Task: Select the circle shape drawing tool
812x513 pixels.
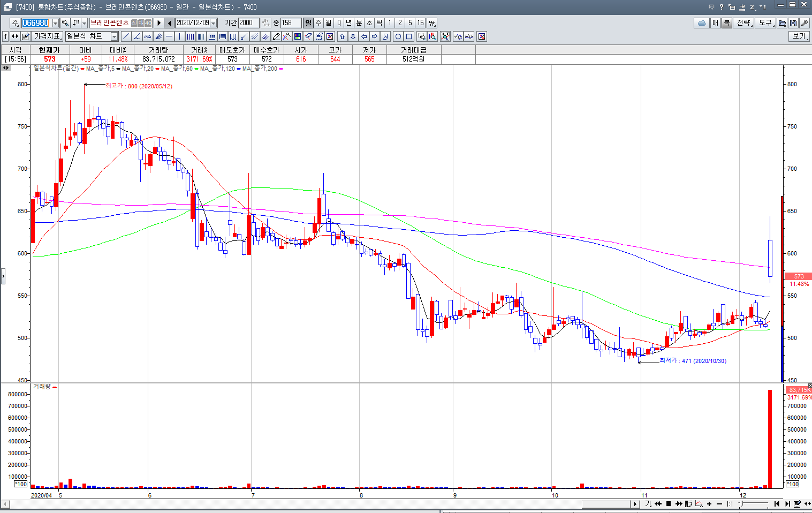Action: (398, 36)
